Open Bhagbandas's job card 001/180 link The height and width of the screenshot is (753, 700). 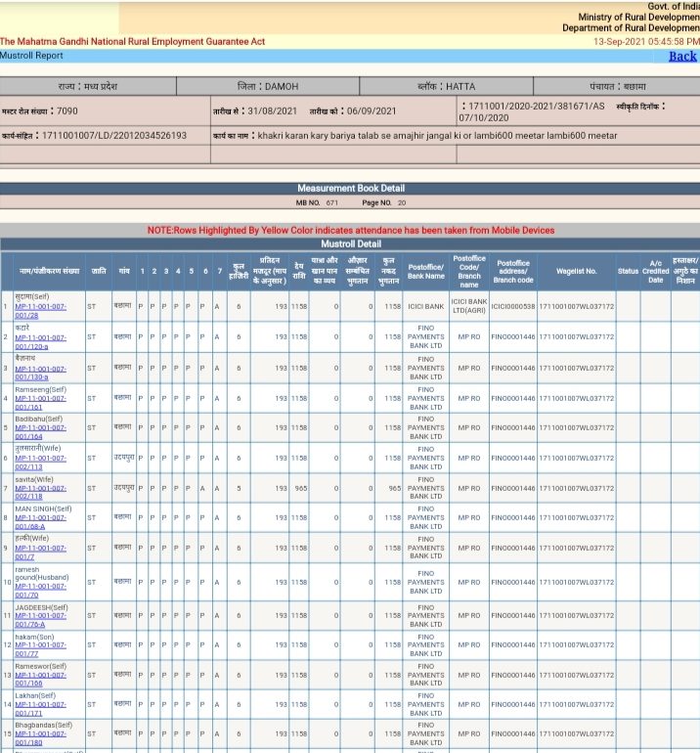click(x=40, y=737)
